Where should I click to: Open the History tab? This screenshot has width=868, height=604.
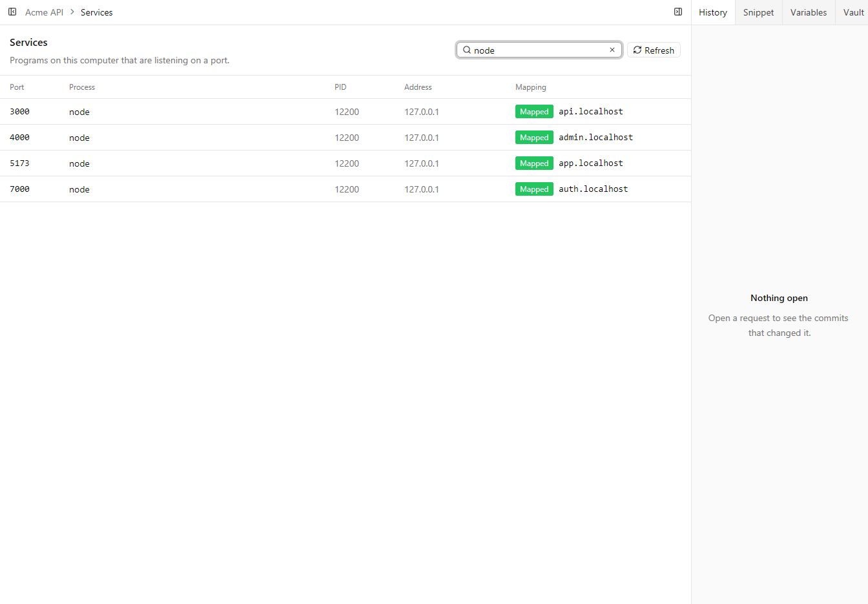713,12
